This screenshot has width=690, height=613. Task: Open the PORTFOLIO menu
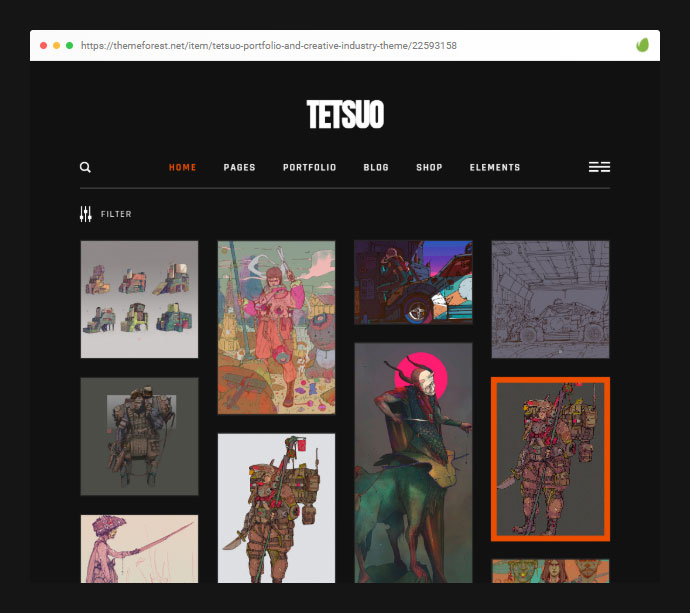pyautogui.click(x=309, y=168)
